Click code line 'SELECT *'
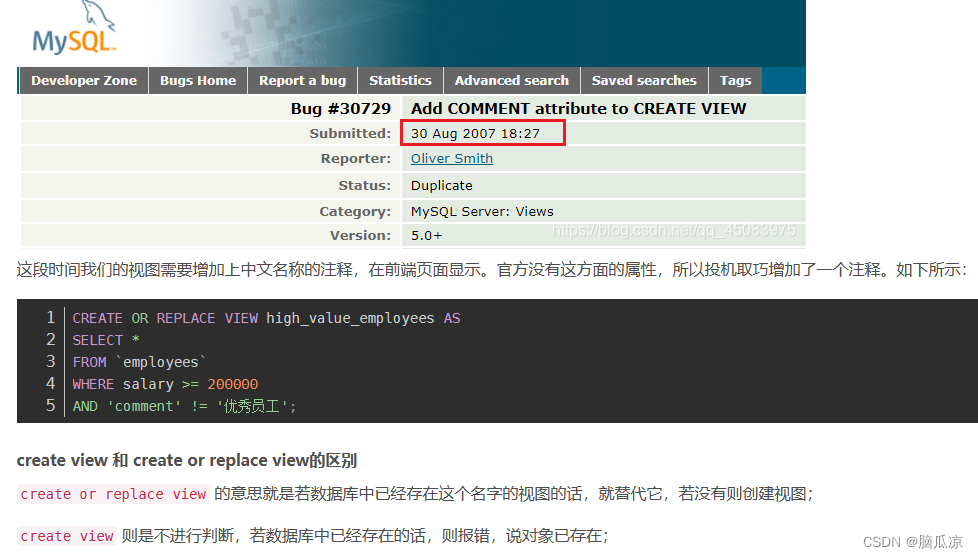Viewport: 978px width, 558px height. point(106,340)
